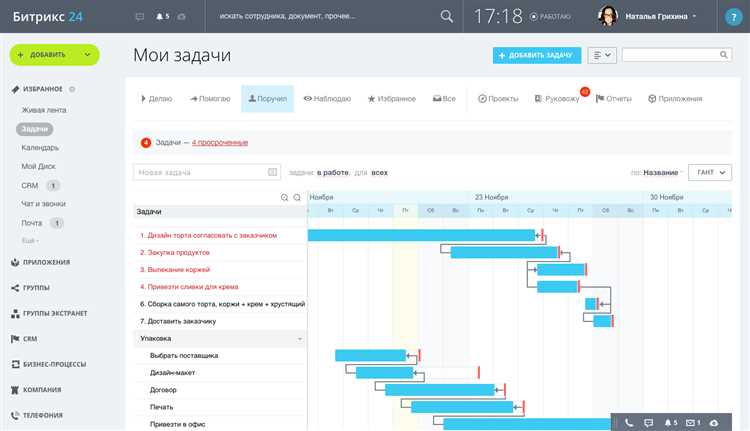
Task: Click the task search magnifier icon
Action: [x=724, y=55]
